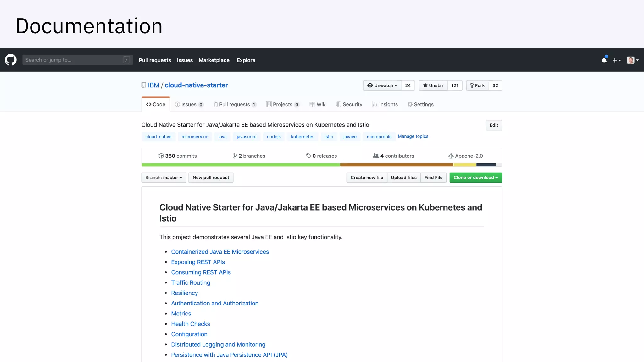Edit the repository description
Viewport: 644px width, 362px height.
(494, 125)
